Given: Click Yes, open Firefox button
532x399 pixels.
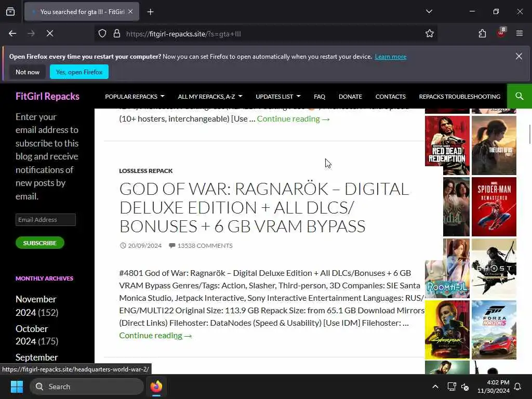Looking at the screenshot, I should [x=79, y=72].
